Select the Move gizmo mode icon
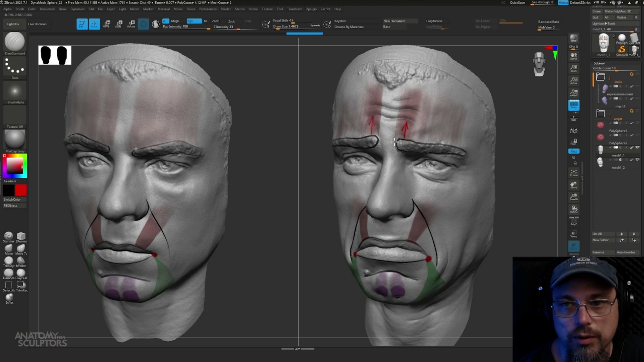The image size is (644, 362). (x=107, y=24)
